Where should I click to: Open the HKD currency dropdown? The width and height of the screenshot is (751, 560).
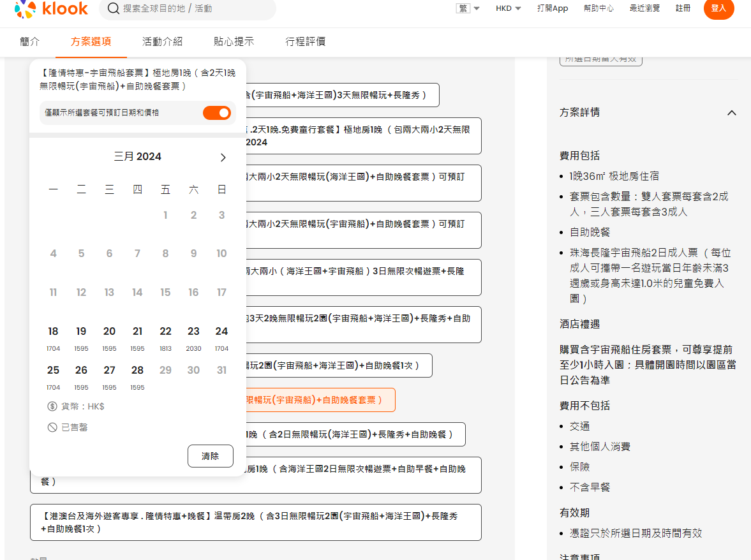[x=509, y=8]
